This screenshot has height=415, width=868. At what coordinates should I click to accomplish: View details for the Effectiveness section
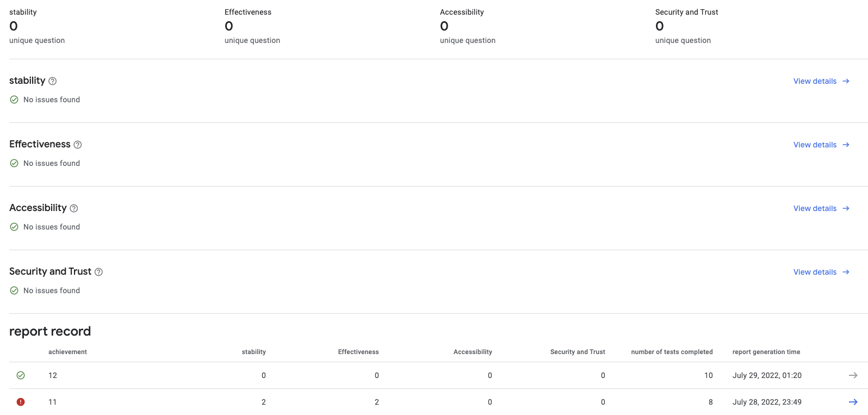821,145
